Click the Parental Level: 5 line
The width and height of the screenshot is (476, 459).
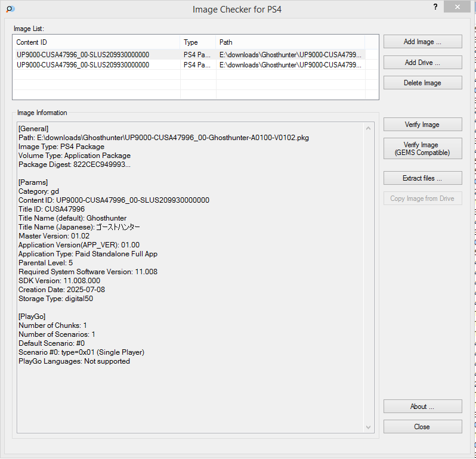point(45,263)
